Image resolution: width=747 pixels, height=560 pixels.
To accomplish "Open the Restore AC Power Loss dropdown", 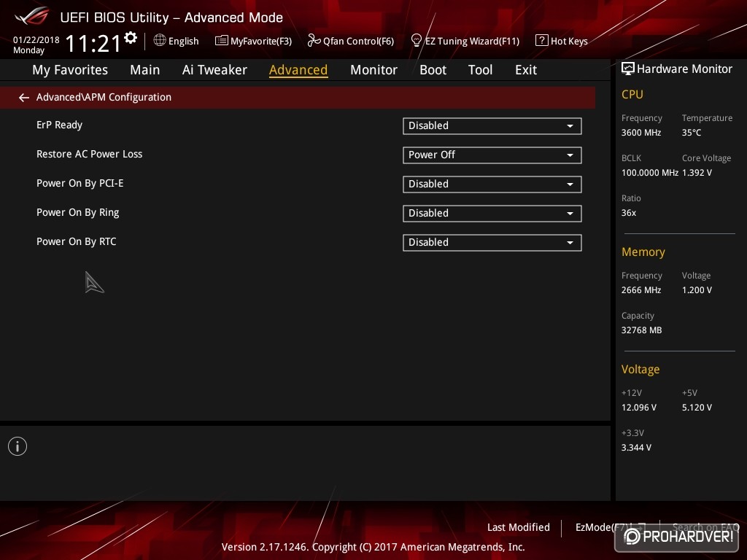I will tap(492, 155).
